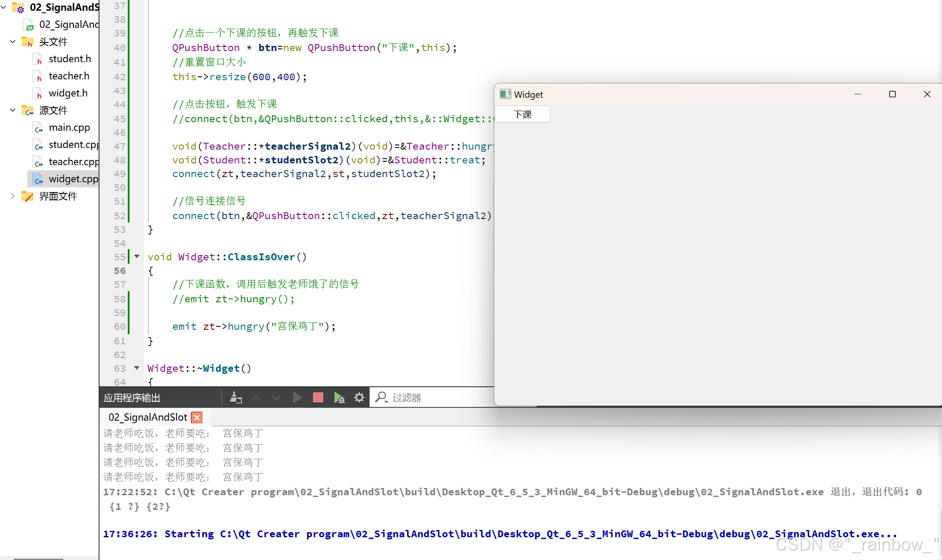Fold the ClassIsOver function at line 55

(137, 256)
